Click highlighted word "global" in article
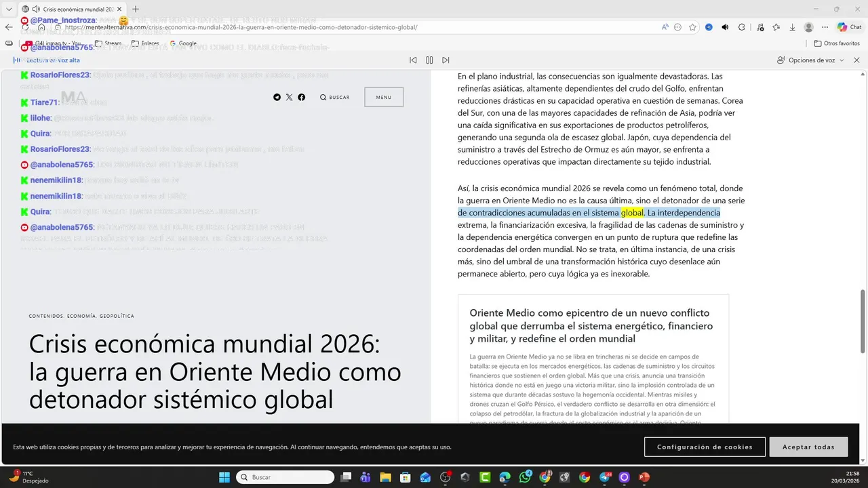Viewport: 868px width, 488px height. 632,213
